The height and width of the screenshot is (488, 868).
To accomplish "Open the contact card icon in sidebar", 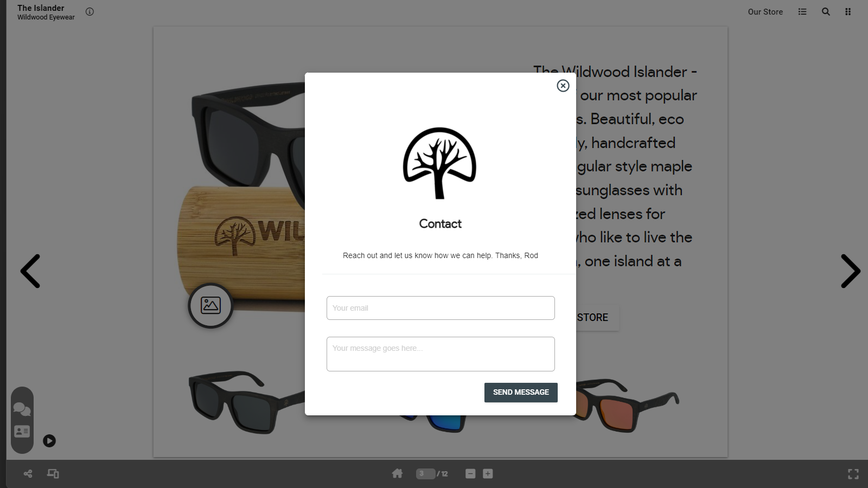I will pos(22,432).
